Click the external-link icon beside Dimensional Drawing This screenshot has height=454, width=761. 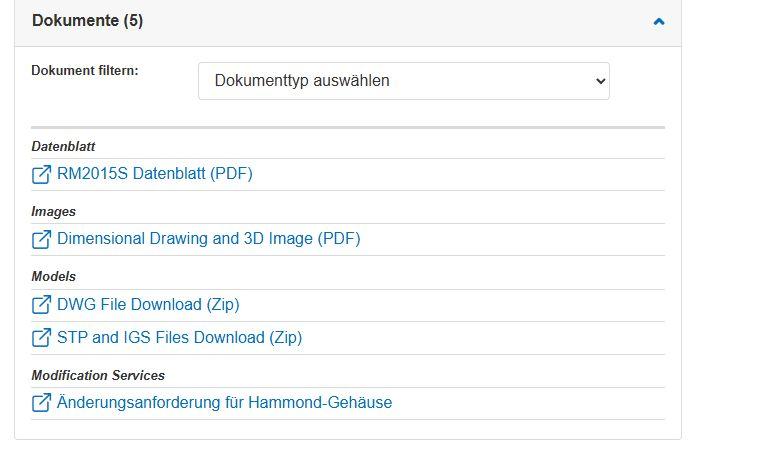pyautogui.click(x=41, y=239)
